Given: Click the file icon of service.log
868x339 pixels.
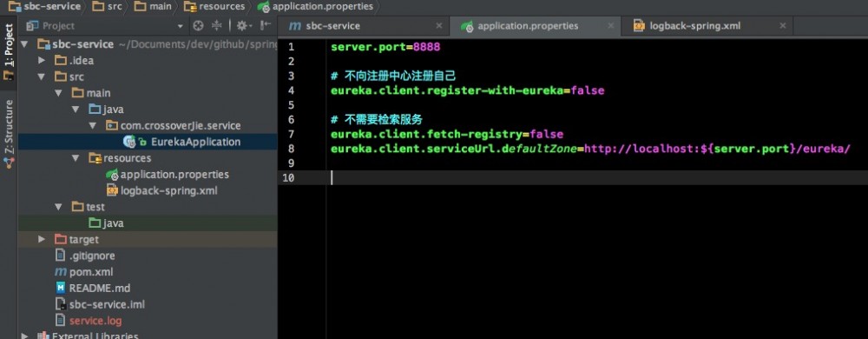Looking at the screenshot, I should (x=61, y=321).
